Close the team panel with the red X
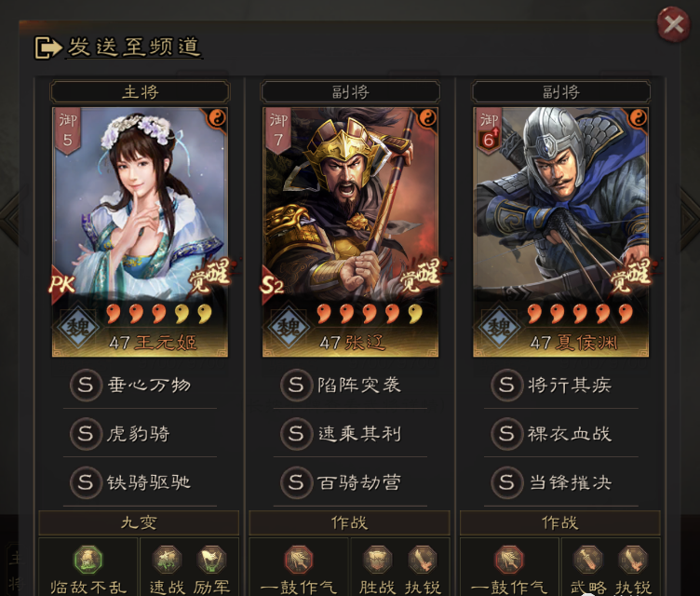 coord(673,24)
